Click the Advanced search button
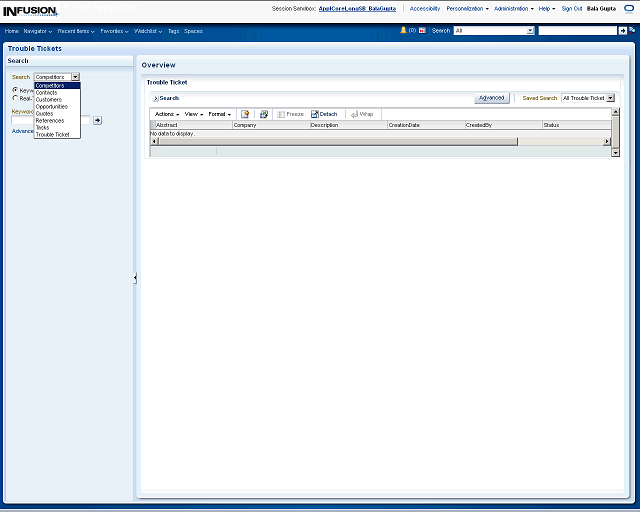 pos(492,98)
